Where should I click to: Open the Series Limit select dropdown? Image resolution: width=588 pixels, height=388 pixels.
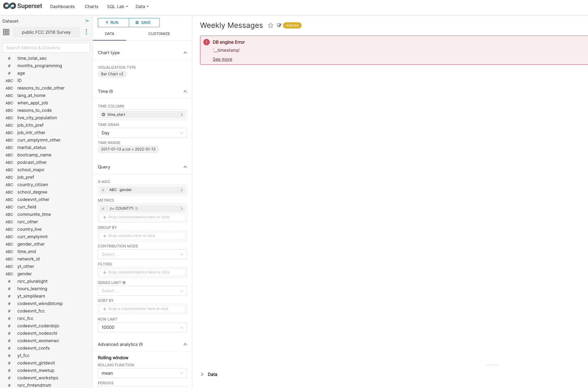click(x=142, y=291)
